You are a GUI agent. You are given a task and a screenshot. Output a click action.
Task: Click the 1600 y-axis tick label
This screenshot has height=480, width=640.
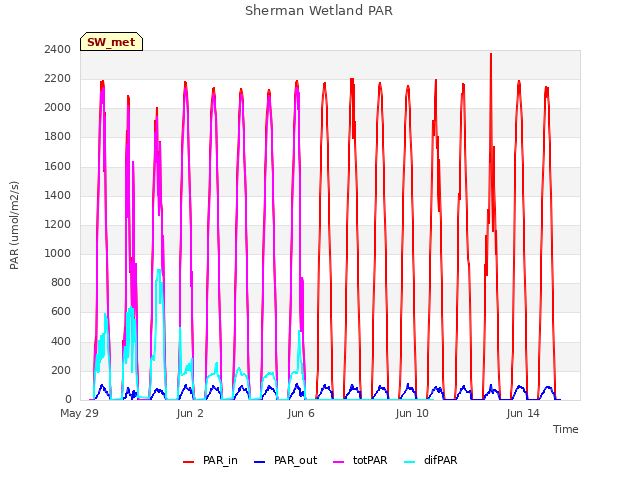click(x=58, y=166)
